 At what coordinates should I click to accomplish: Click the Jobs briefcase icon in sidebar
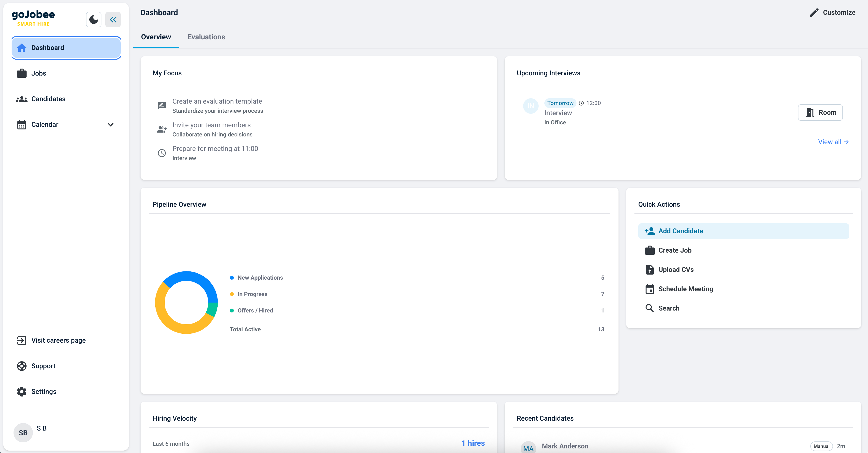21,73
